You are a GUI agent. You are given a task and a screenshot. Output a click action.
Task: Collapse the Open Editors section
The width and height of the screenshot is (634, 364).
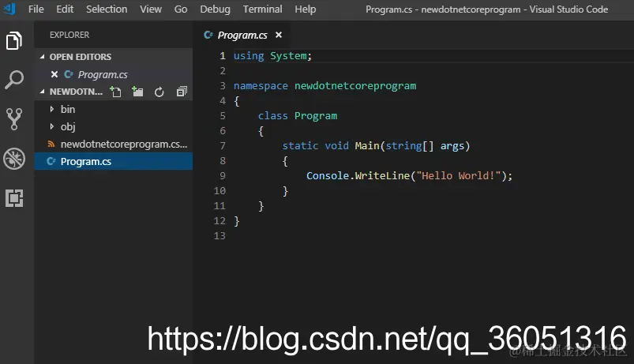pos(42,57)
